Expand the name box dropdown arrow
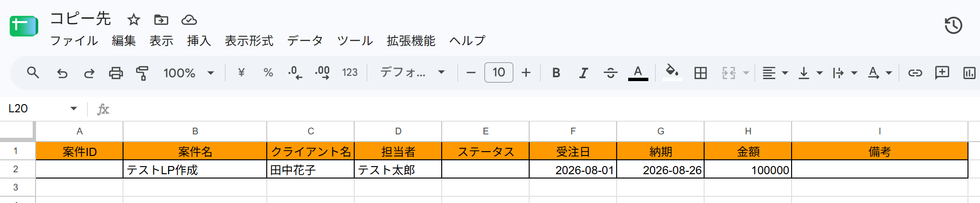 (x=74, y=108)
